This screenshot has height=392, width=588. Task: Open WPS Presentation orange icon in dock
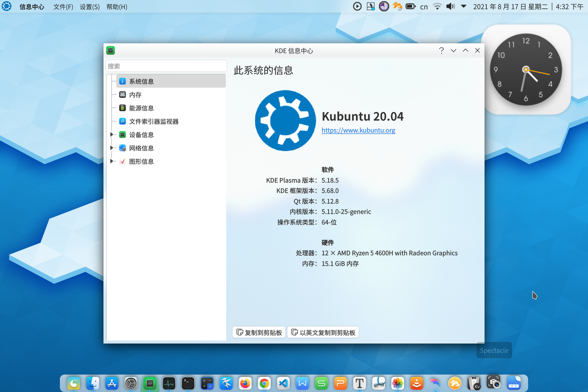(341, 383)
